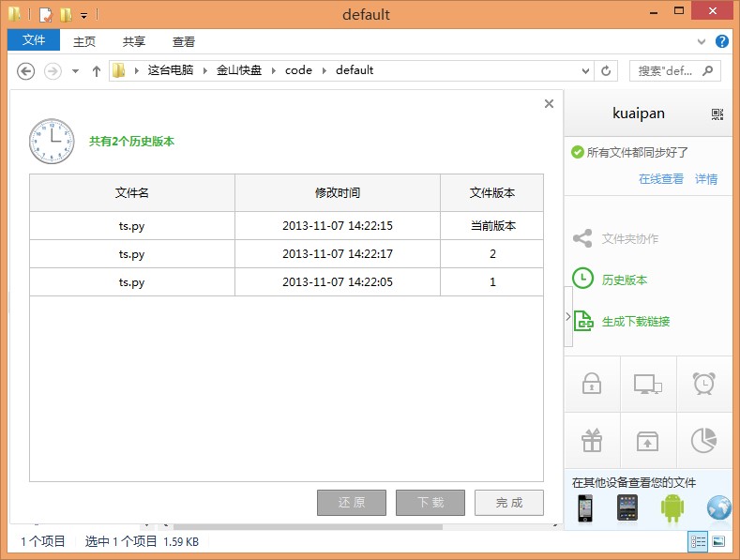Switch to the 共享 ribbon tab
This screenshot has width=740, height=560.
pos(134,41)
